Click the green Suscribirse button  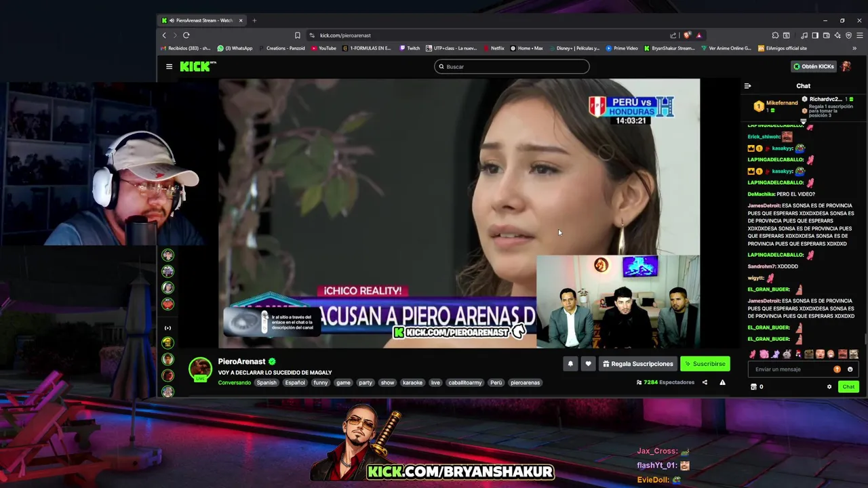tap(705, 364)
